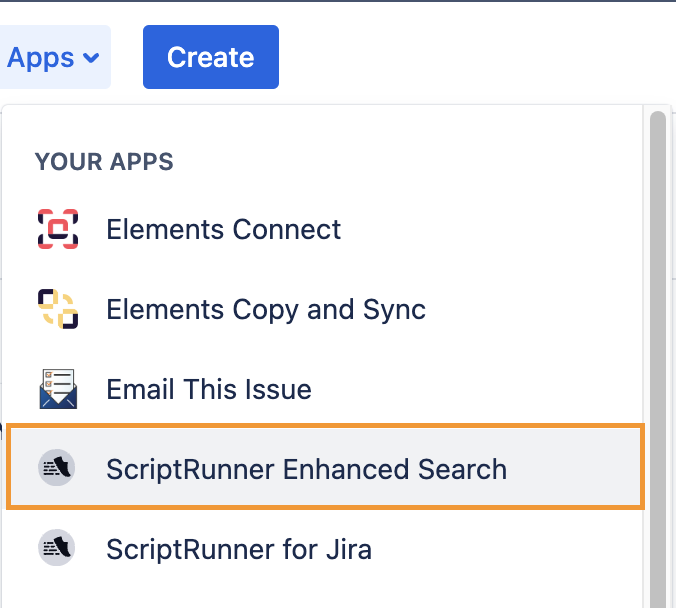Select the Elements Copy and Sync entry
676x608 pixels.
(x=265, y=309)
